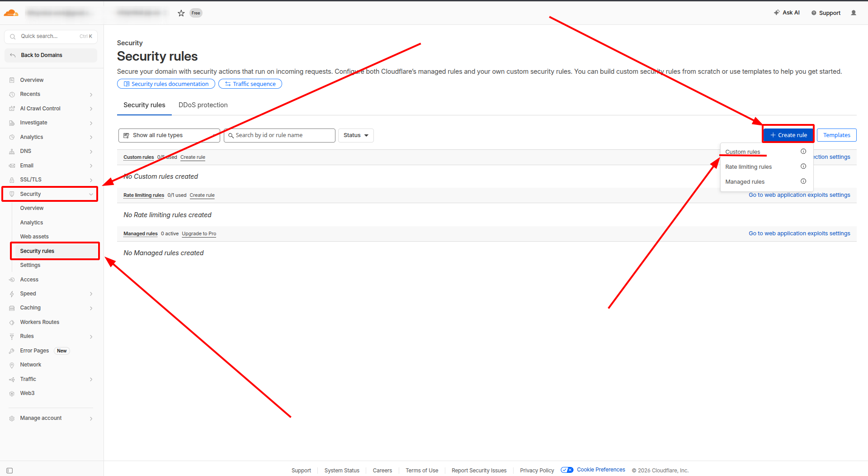Click the Rules funnel icon
The image size is (868, 476).
[12, 337]
